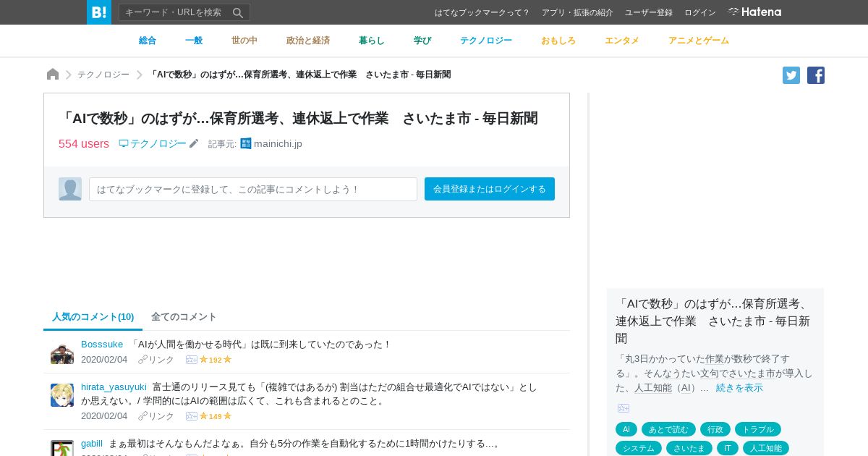
Task: Click テクノロジー in breadcrumb
Action: [x=103, y=75]
